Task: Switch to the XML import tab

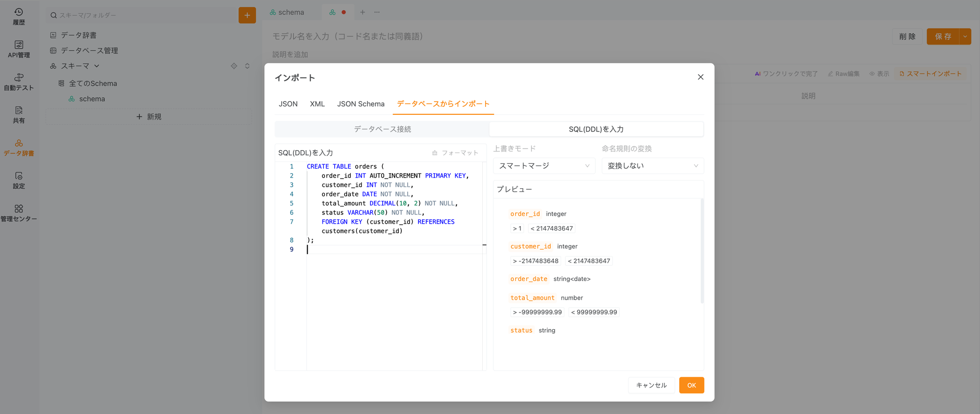Action: [x=318, y=104]
